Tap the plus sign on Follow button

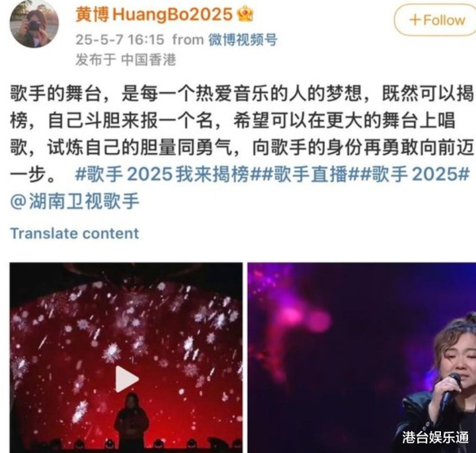[x=415, y=21]
